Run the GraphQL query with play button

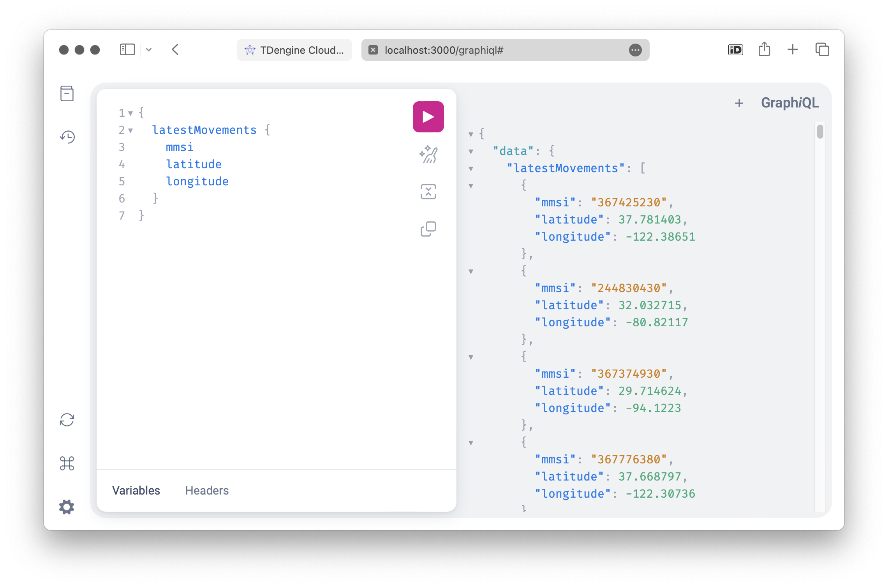pyautogui.click(x=428, y=117)
